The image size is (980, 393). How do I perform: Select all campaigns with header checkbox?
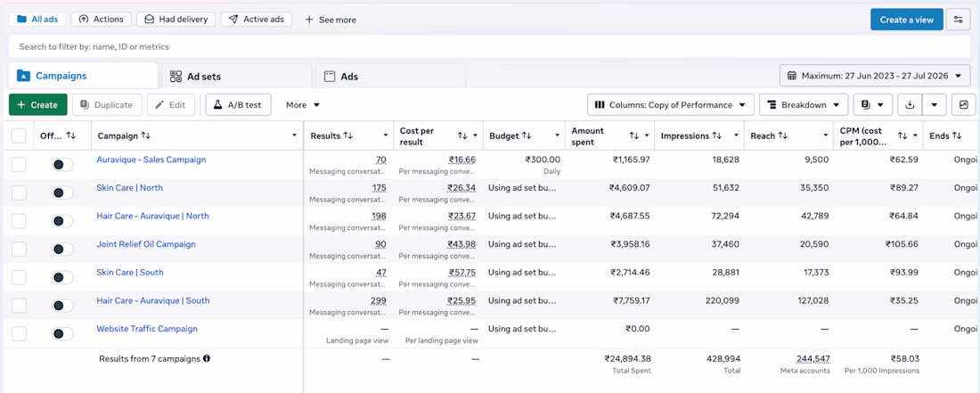point(19,135)
